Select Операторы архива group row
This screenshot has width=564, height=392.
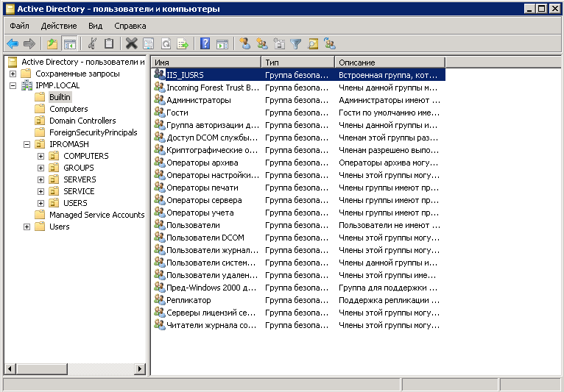(298, 163)
